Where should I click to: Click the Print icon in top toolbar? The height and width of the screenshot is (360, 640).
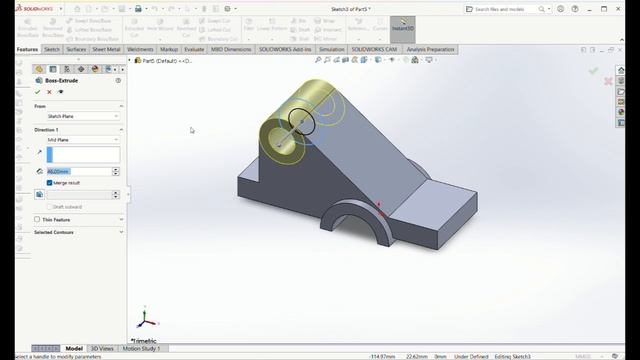pos(138,9)
